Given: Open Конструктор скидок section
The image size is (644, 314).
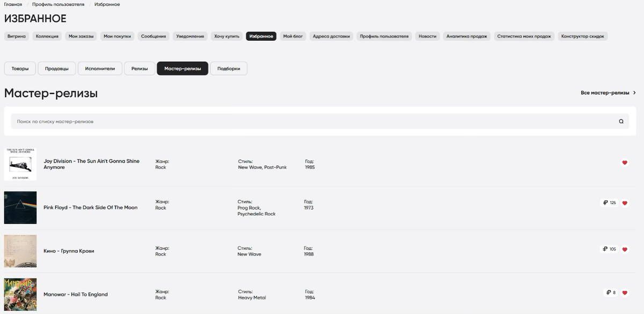Looking at the screenshot, I should pyautogui.click(x=582, y=36).
